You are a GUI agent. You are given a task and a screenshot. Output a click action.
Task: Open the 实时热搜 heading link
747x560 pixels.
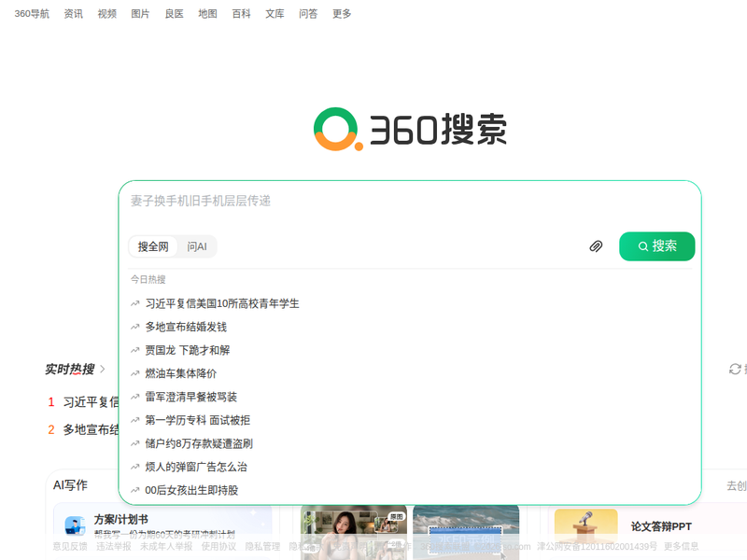pos(69,369)
